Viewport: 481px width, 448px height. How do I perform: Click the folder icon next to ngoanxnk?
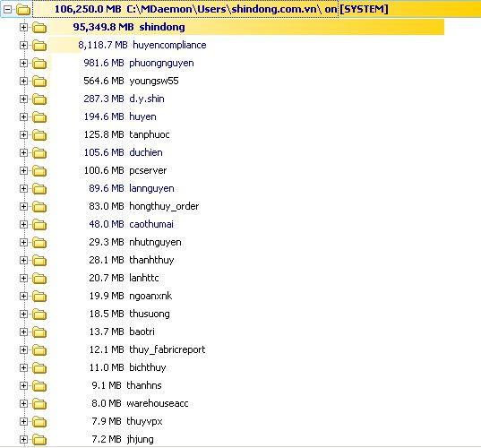tap(39, 297)
